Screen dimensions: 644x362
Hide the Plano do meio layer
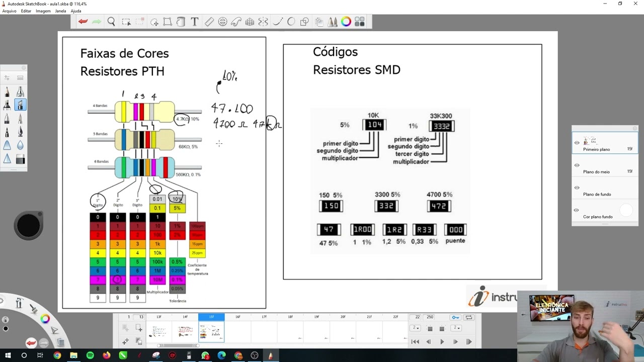tap(577, 165)
